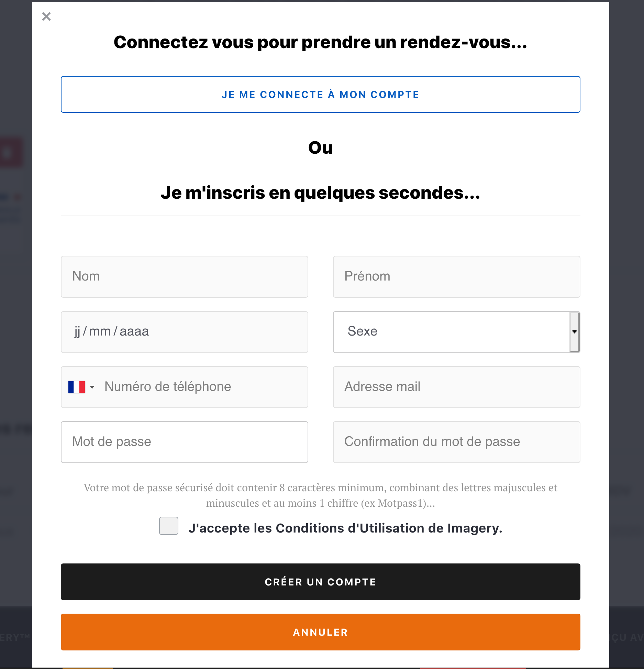
Task: Open the country code dropdown arrow
Action: pyautogui.click(x=92, y=387)
